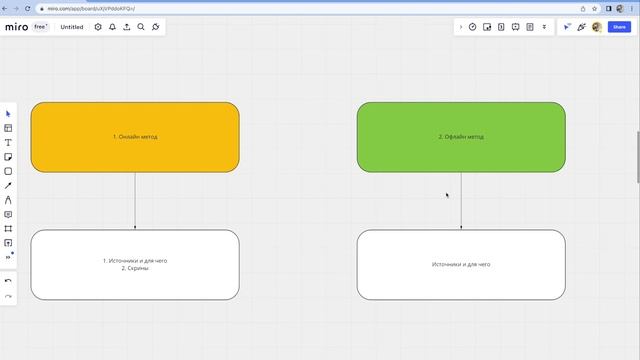Screen dimensions: 640x360
Task: Collapse the collaboration toolbar chevron
Action: pyautogui.click(x=461, y=27)
